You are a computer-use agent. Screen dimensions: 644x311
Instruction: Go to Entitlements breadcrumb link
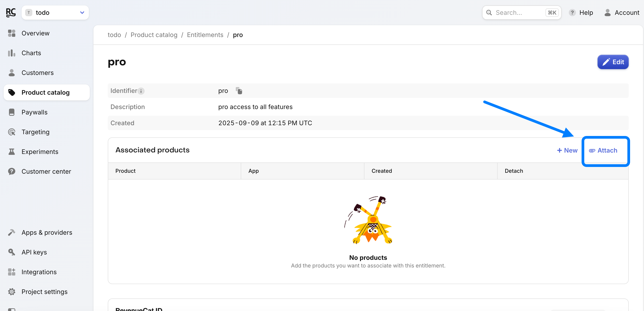click(x=205, y=35)
